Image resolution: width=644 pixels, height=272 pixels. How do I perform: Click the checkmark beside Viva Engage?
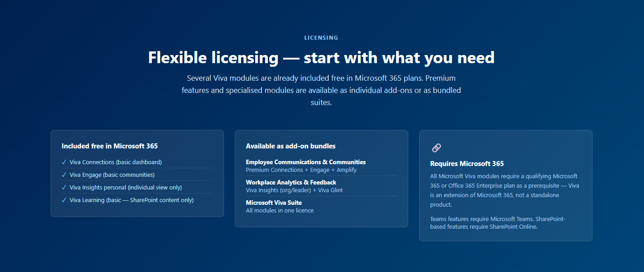pos(64,175)
